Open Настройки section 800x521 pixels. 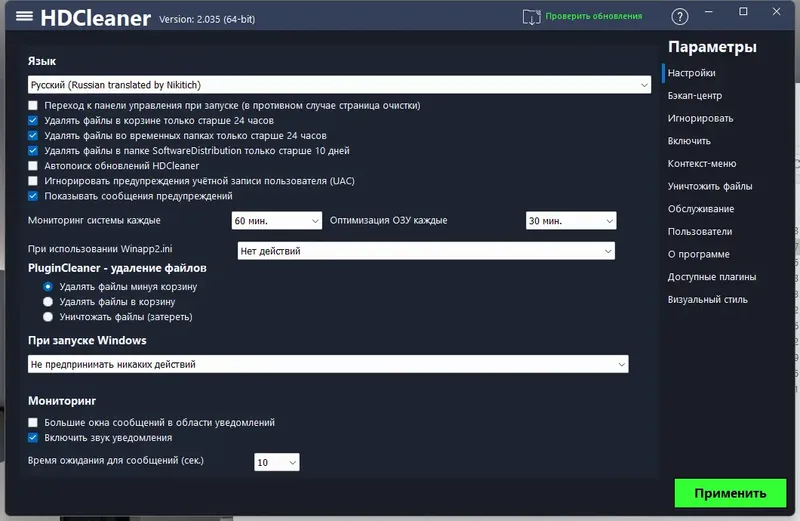(691, 73)
